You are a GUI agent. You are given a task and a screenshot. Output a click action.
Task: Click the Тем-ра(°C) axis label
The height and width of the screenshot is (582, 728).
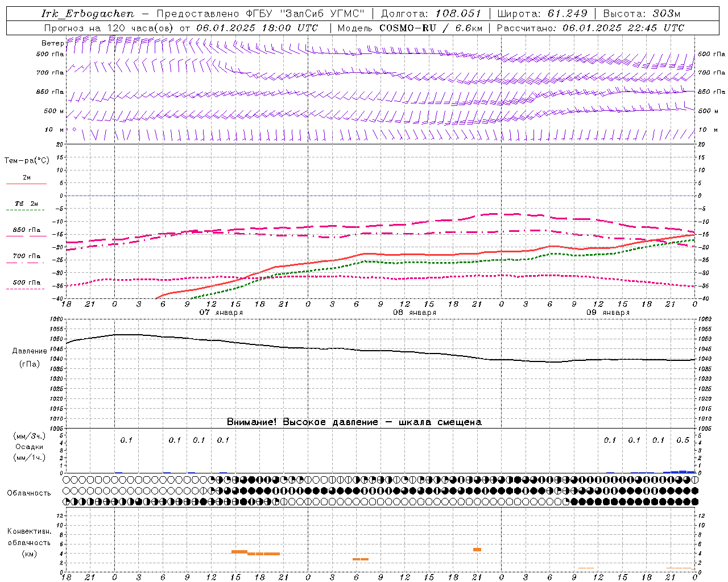[27, 161]
